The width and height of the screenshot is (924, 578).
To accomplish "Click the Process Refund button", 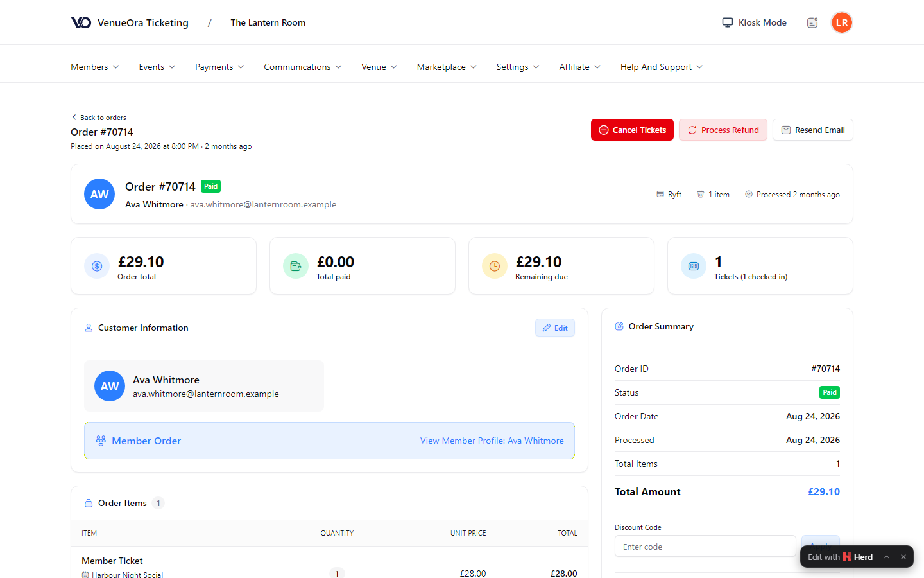I will [723, 130].
